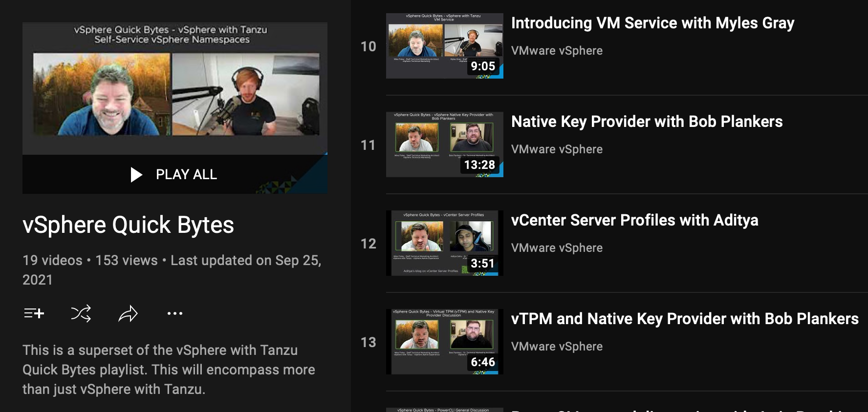
Task: Click the playlist description starting 'This is a superset'
Action: coord(169,370)
